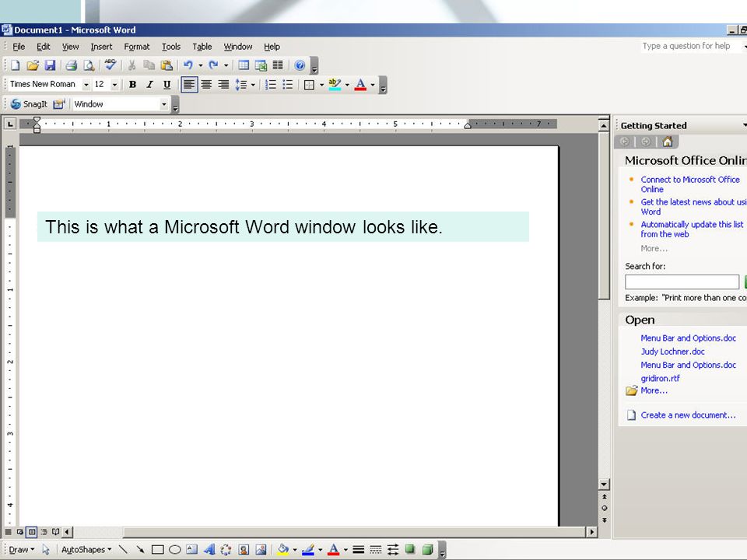Open Microsoft Word Help icon

[x=300, y=65]
